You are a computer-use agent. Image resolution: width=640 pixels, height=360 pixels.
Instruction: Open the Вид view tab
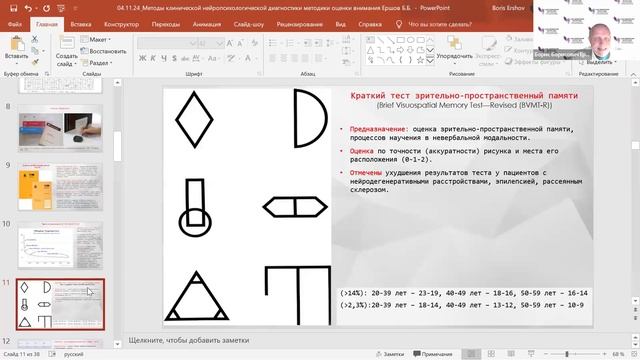[340, 24]
